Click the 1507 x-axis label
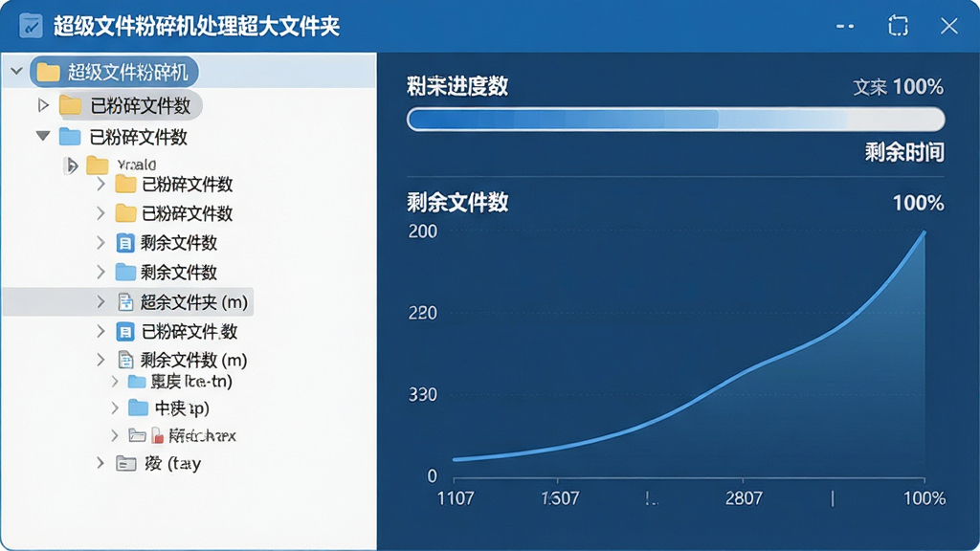 click(560, 497)
